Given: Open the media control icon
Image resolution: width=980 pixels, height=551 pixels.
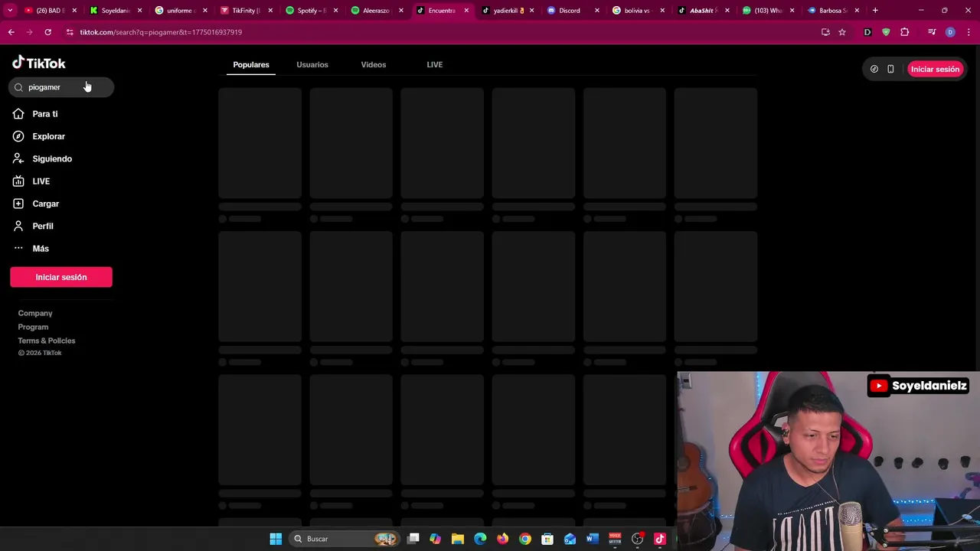Looking at the screenshot, I should click(932, 32).
